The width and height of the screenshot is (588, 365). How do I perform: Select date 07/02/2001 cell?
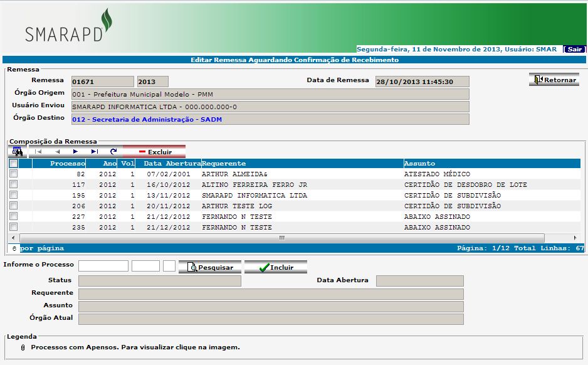(x=169, y=174)
